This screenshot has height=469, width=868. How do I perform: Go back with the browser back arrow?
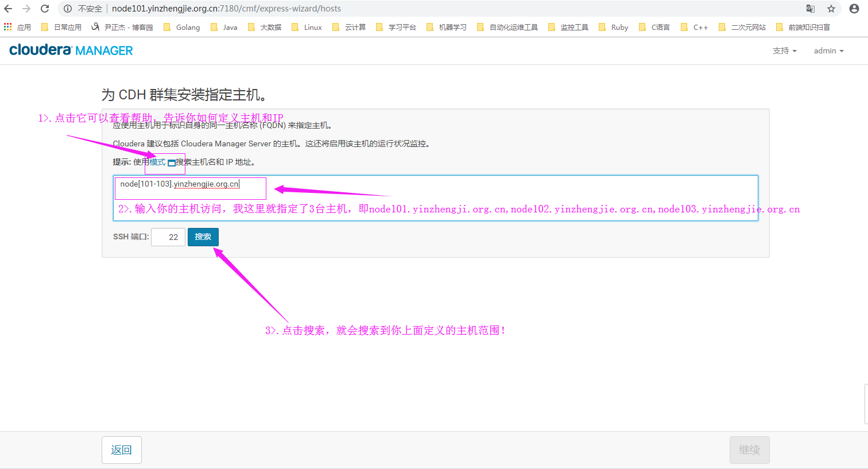tap(8, 9)
